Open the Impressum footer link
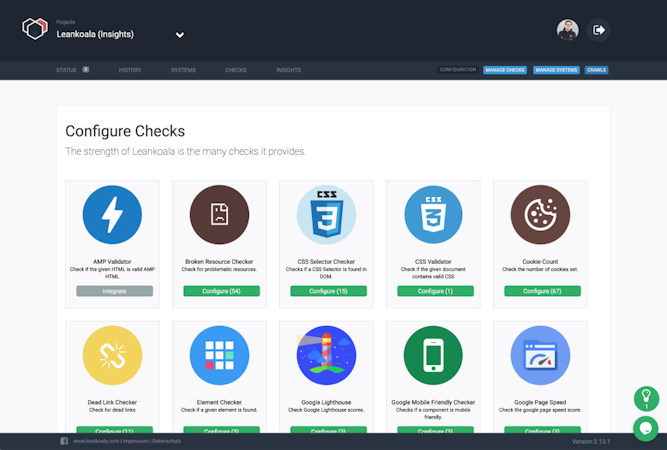This screenshot has width=667, height=450. coord(136,441)
